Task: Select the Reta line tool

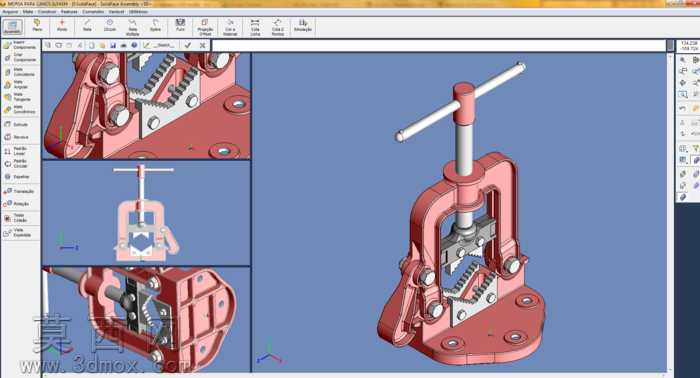Action: 87,25
